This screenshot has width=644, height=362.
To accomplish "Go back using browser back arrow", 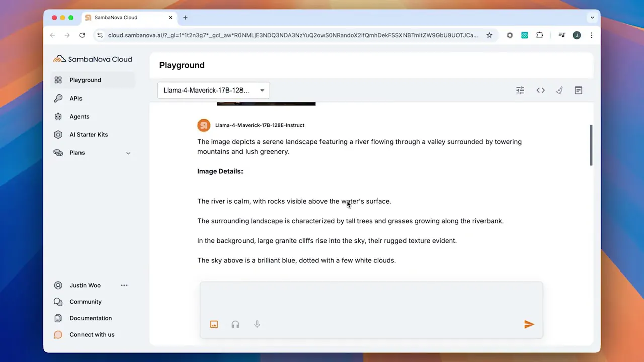I will click(52, 35).
